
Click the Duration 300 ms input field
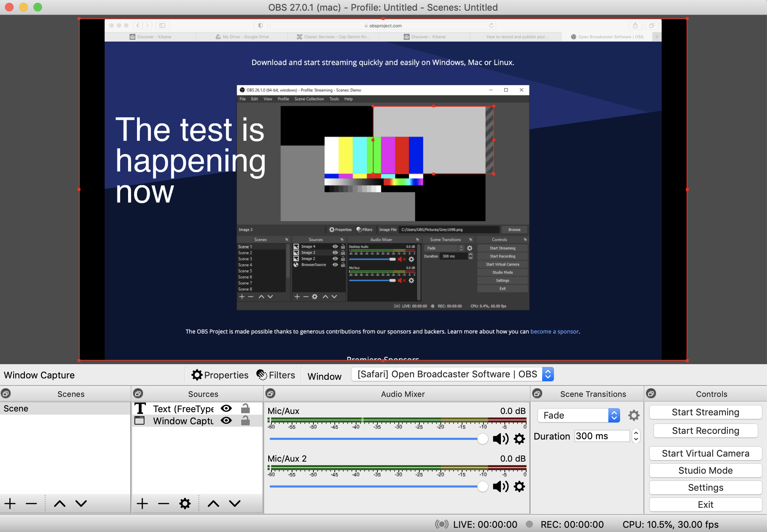[602, 436]
